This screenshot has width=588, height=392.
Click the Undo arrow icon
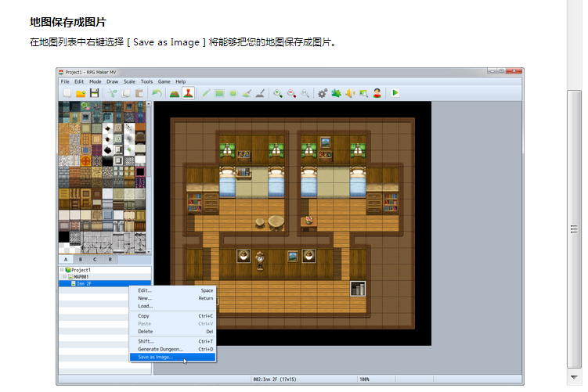157,93
